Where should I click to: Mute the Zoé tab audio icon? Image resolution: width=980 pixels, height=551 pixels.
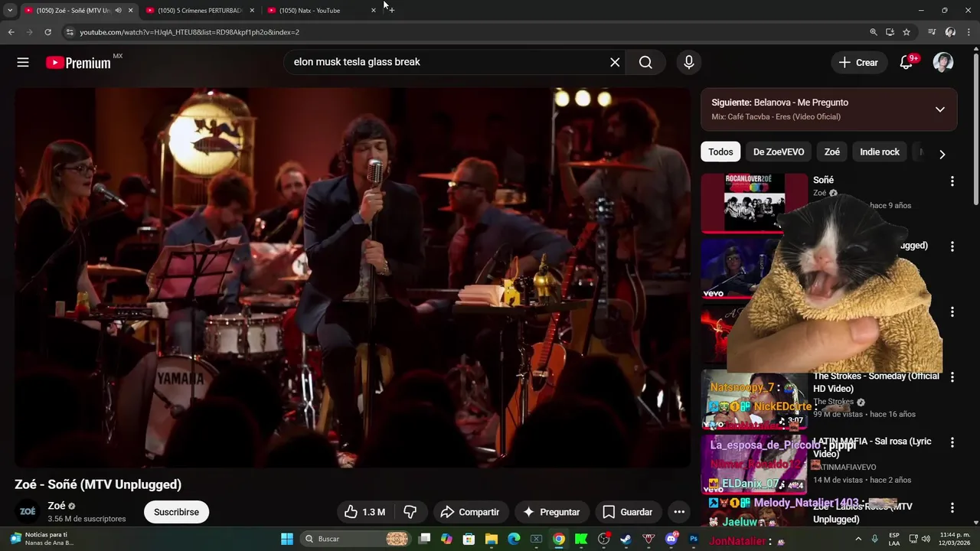click(x=118, y=10)
